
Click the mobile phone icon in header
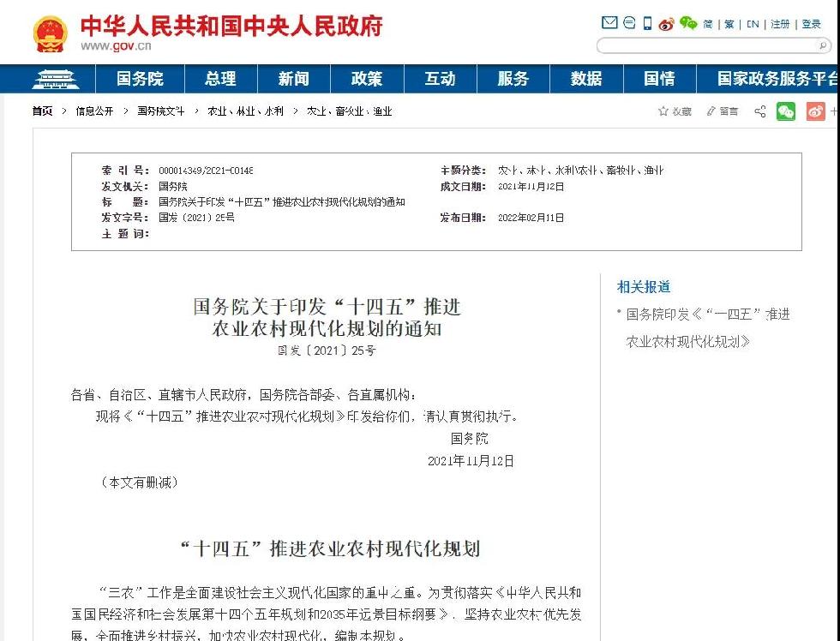point(648,23)
